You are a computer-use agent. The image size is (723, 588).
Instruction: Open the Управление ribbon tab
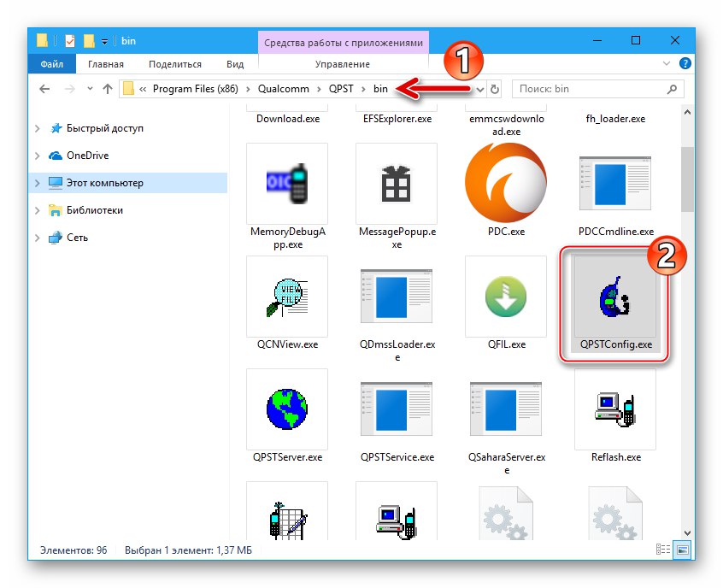pyautogui.click(x=343, y=64)
